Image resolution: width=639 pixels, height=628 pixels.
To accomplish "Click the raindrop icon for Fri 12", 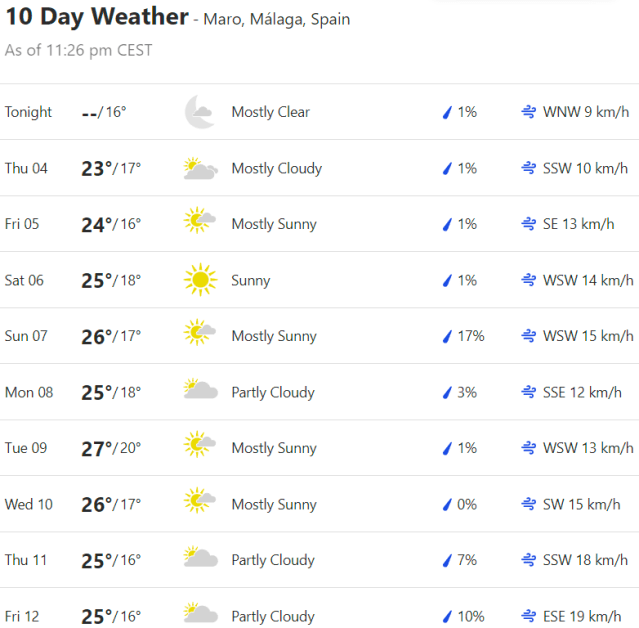I will tap(448, 617).
